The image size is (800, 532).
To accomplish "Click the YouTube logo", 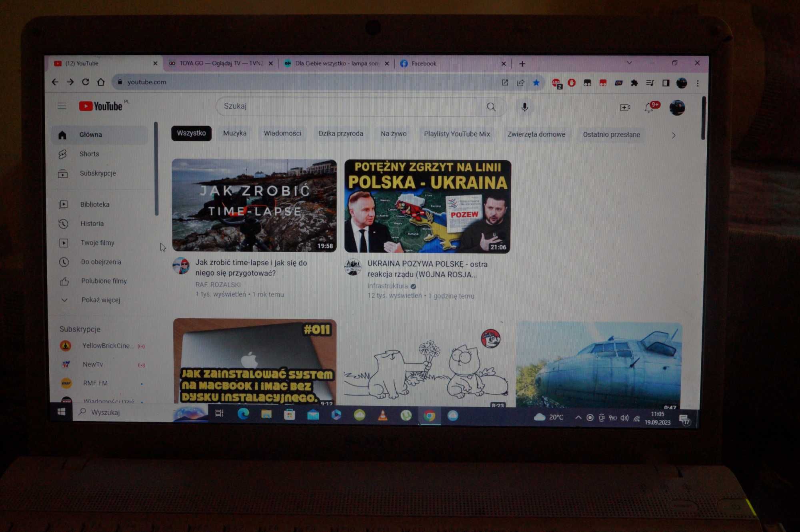I will click(x=101, y=106).
